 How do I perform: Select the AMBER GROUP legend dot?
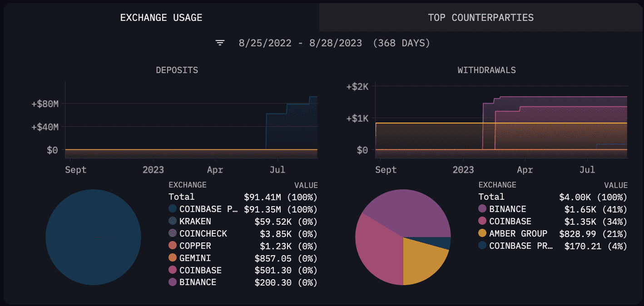[482, 233]
